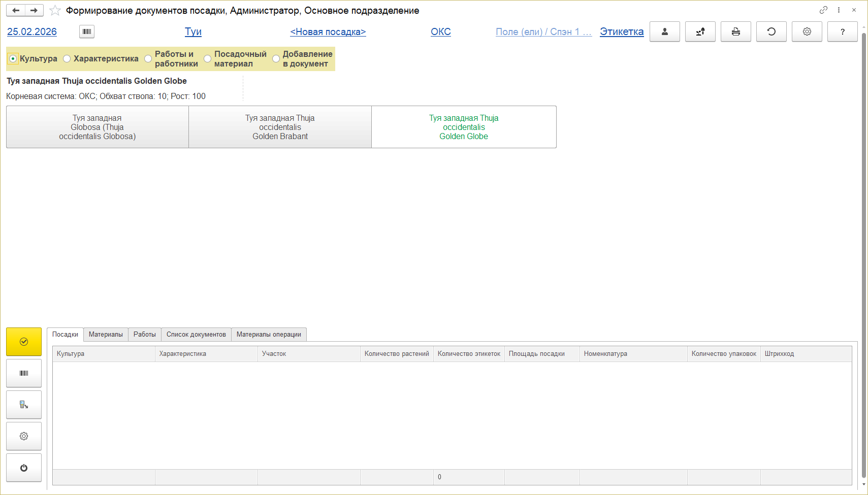Image resolution: width=868 pixels, height=495 pixels.
Task: Open settings via the top toolbar gear
Action: click(x=807, y=31)
